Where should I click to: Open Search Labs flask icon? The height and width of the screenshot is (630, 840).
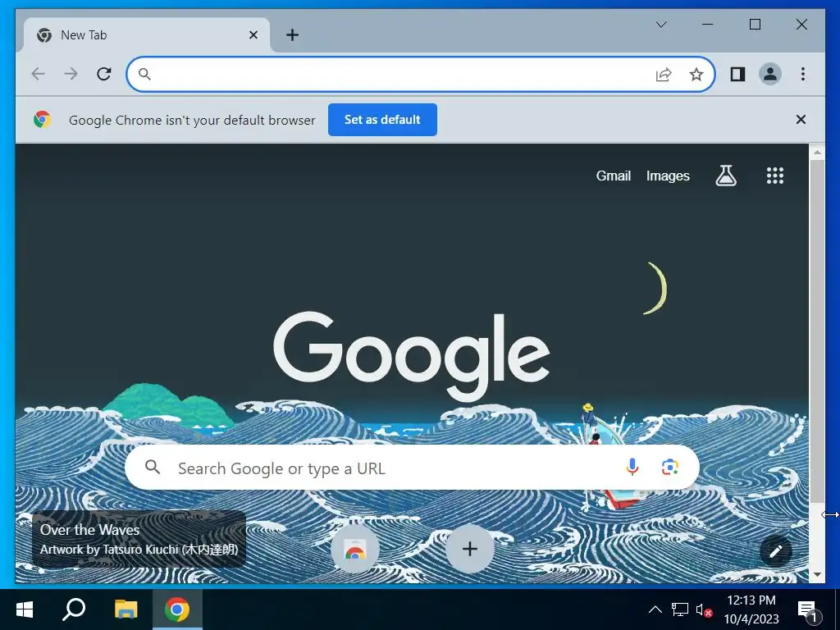pyautogui.click(x=726, y=176)
